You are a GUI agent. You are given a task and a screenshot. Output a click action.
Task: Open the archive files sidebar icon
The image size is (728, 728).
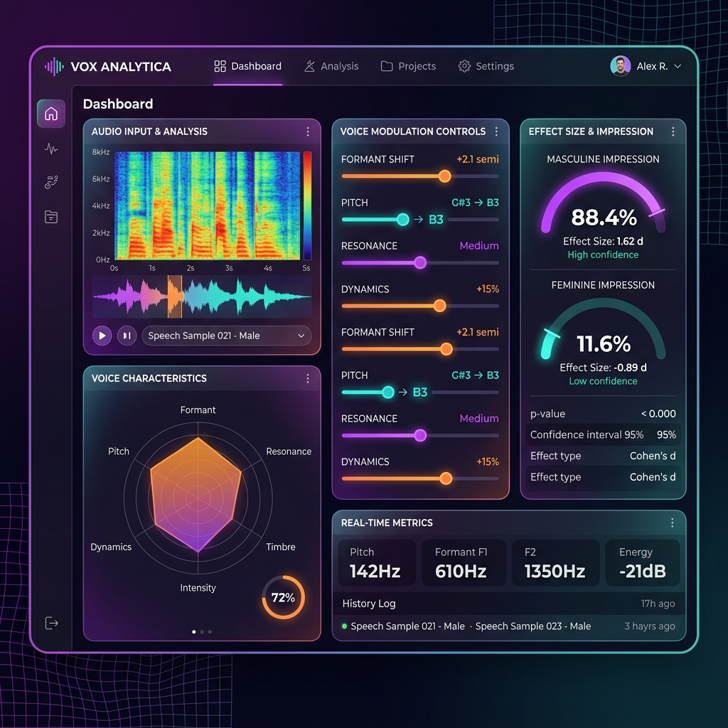pos(51,217)
